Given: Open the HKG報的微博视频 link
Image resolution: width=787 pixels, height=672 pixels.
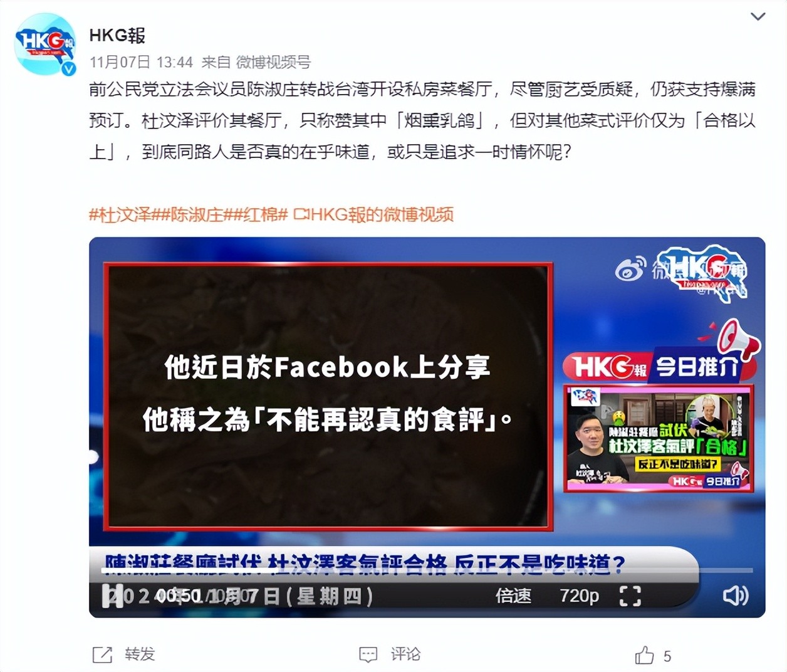Looking at the screenshot, I should pos(373,214).
